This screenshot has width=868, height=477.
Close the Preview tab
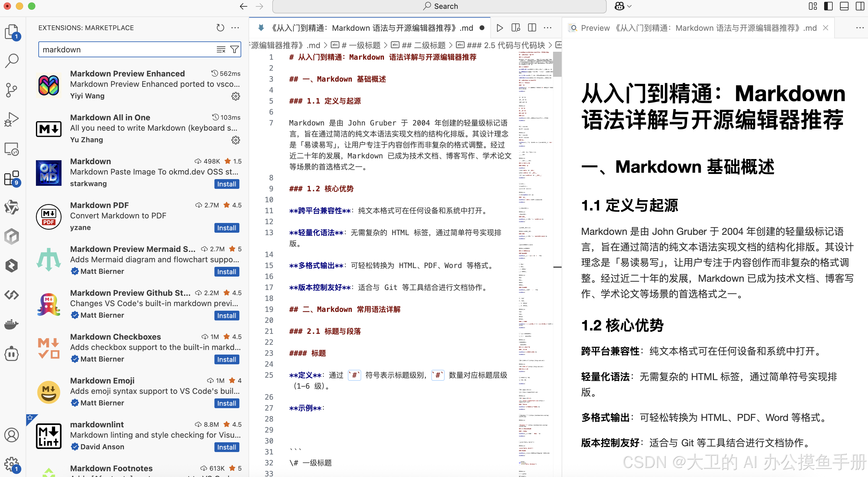pos(825,28)
